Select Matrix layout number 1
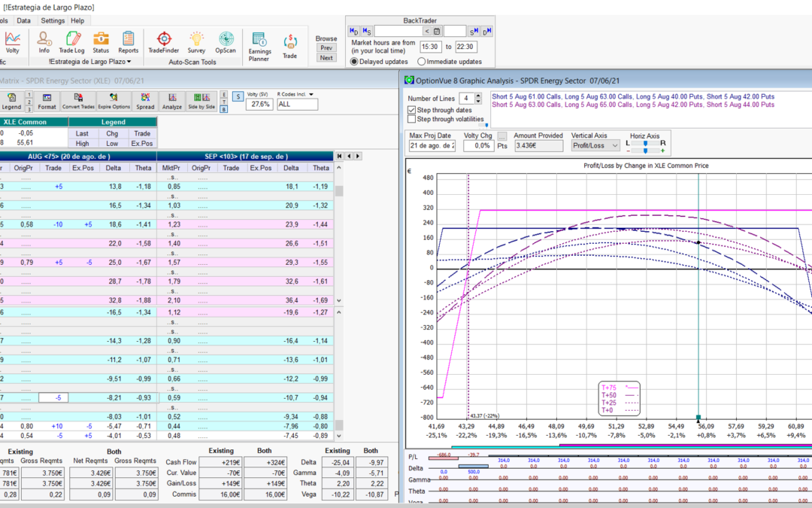The height and width of the screenshot is (508, 812). click(x=29, y=95)
